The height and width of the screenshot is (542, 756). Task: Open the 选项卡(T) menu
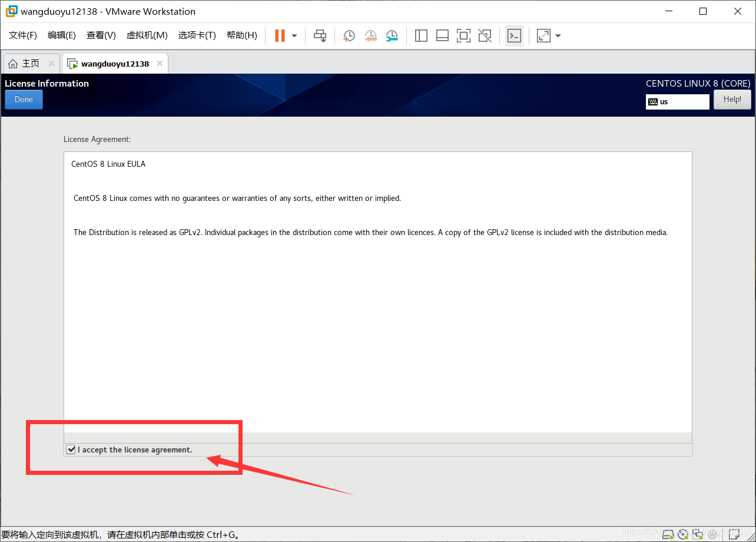pyautogui.click(x=197, y=35)
